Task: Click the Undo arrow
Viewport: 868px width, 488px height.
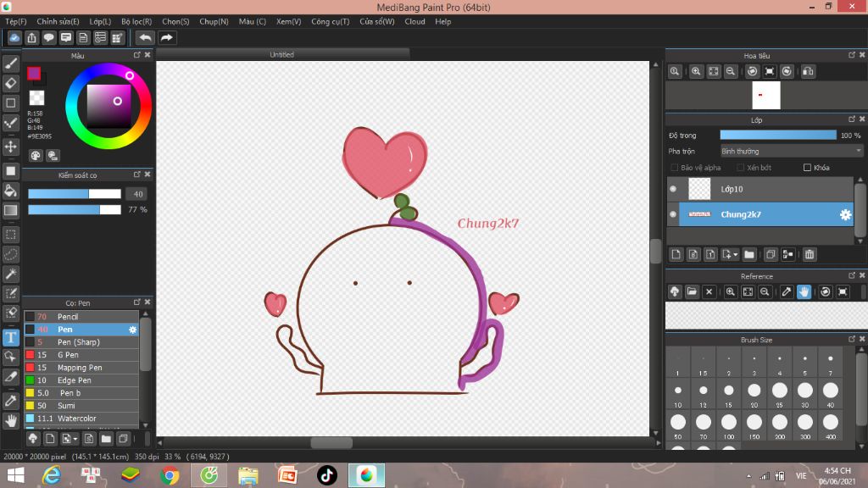Action: pyautogui.click(x=145, y=37)
